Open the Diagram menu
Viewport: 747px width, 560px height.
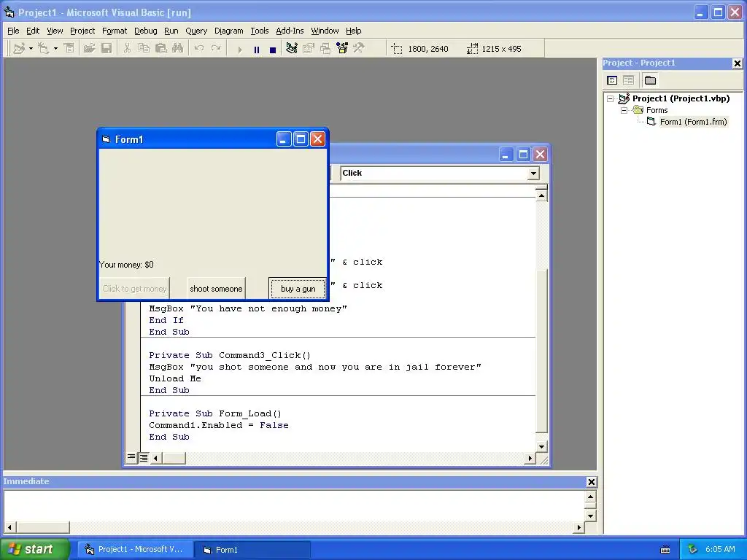228,31
